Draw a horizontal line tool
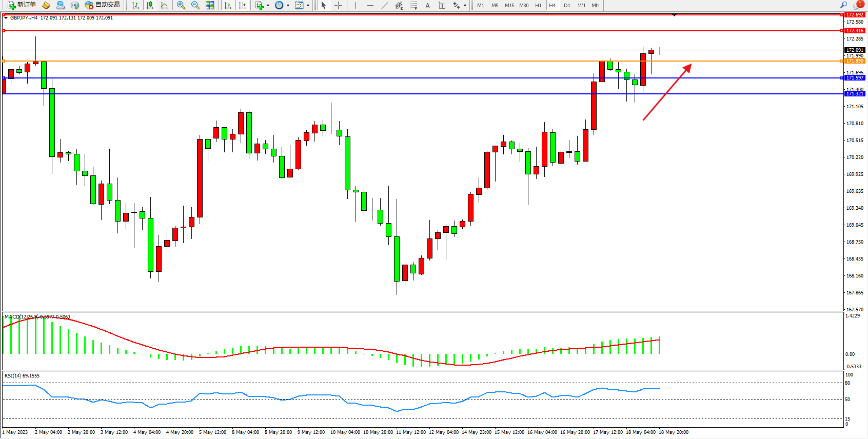Image resolution: width=868 pixels, height=439 pixels. [370, 5]
